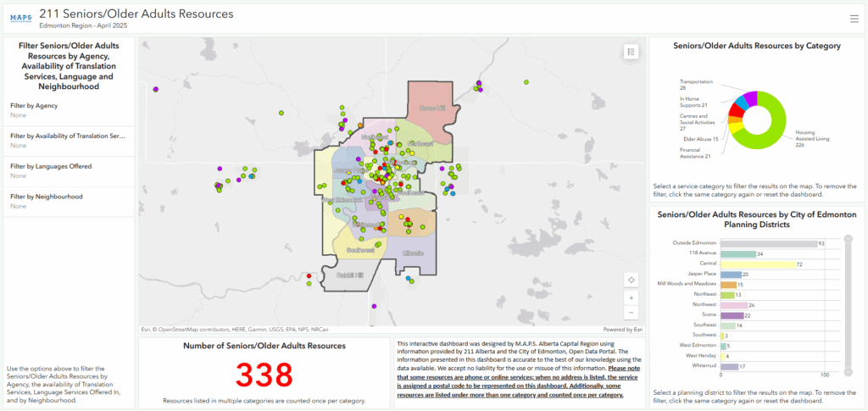868x411 pixels.
Task: Click the purple resource point farthest west on map
Action: point(156,89)
